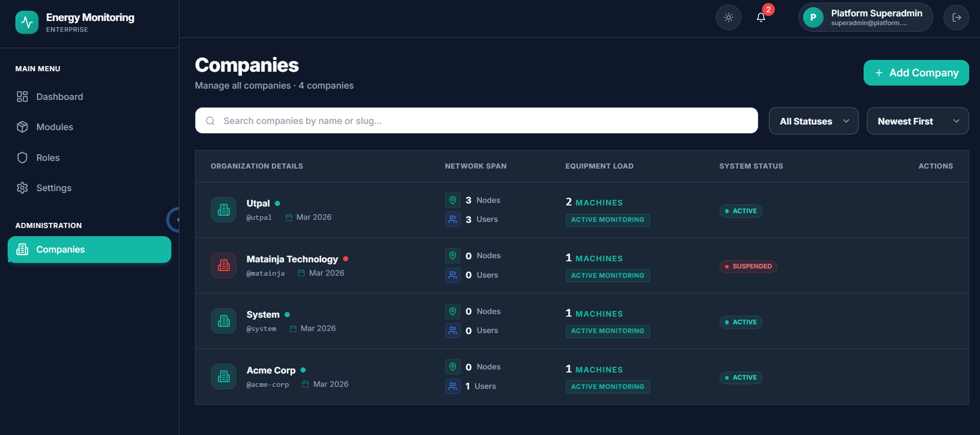Click the Matainja Technology red building icon
The width and height of the screenshot is (980, 435).
pyautogui.click(x=224, y=265)
